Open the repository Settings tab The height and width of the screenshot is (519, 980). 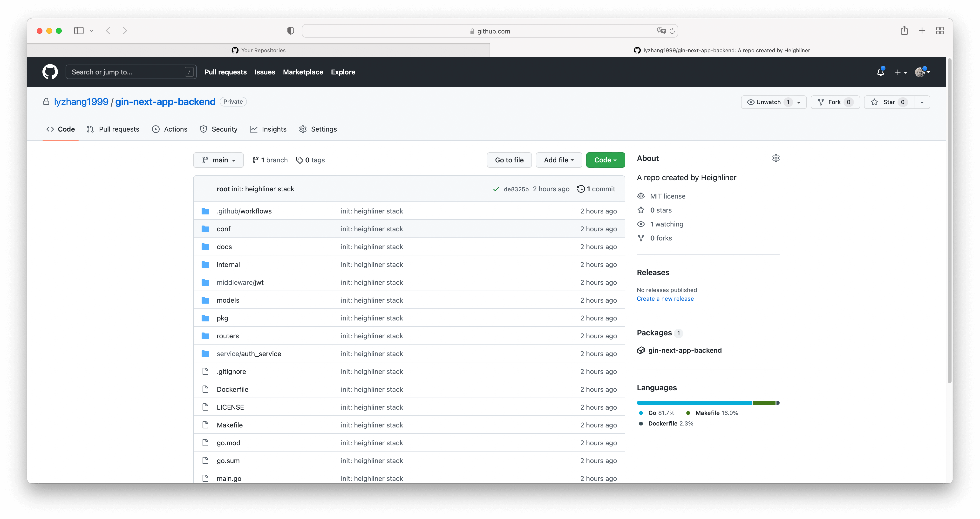[x=318, y=129]
